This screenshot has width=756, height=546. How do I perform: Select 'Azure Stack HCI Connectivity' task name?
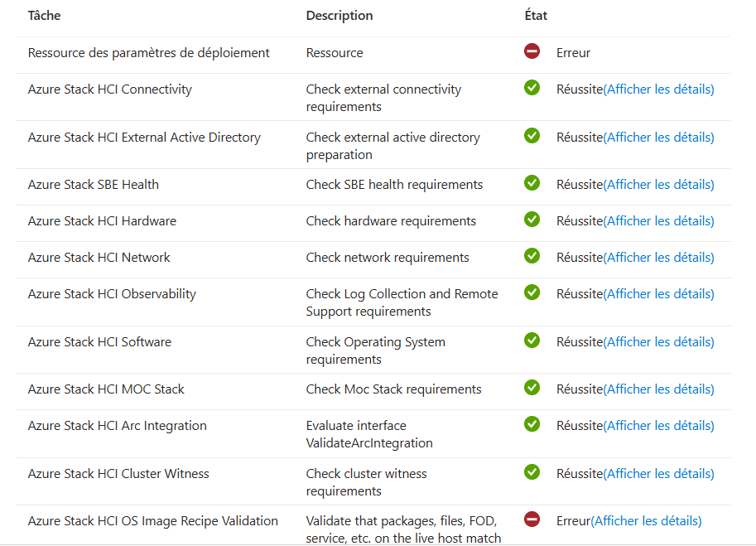(x=110, y=89)
